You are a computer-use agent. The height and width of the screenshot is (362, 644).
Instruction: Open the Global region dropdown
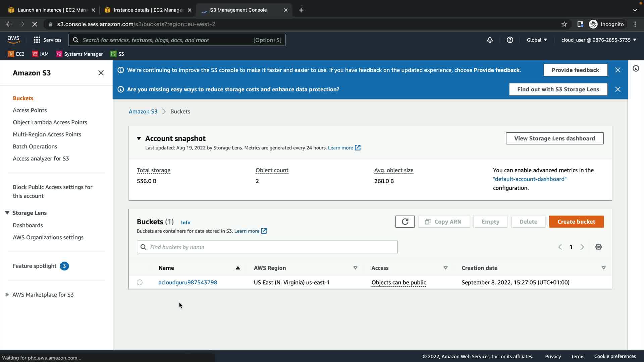537,40
